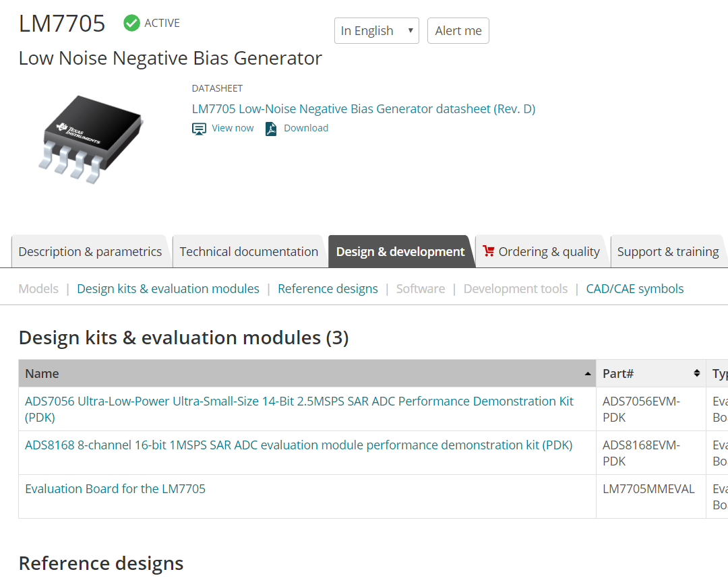Open Evaluation Board for the LM7705 link
This screenshot has width=728, height=578.
(115, 488)
